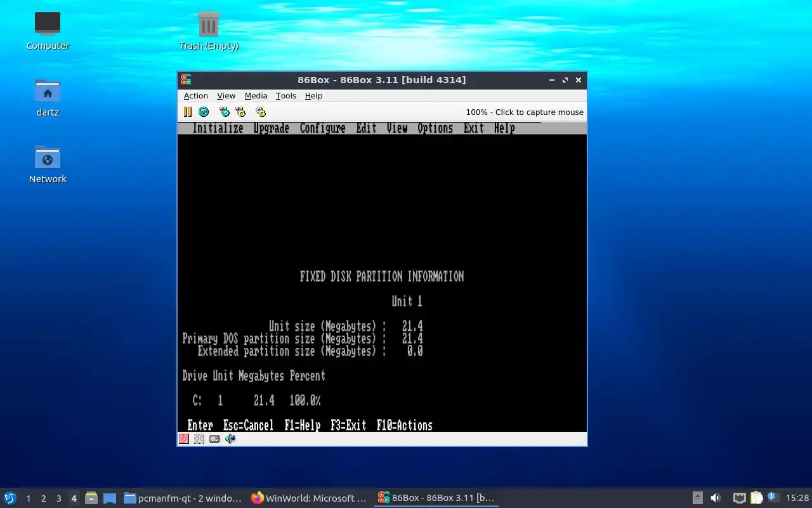Click the removable media tray icon

pyautogui.click(x=697, y=498)
